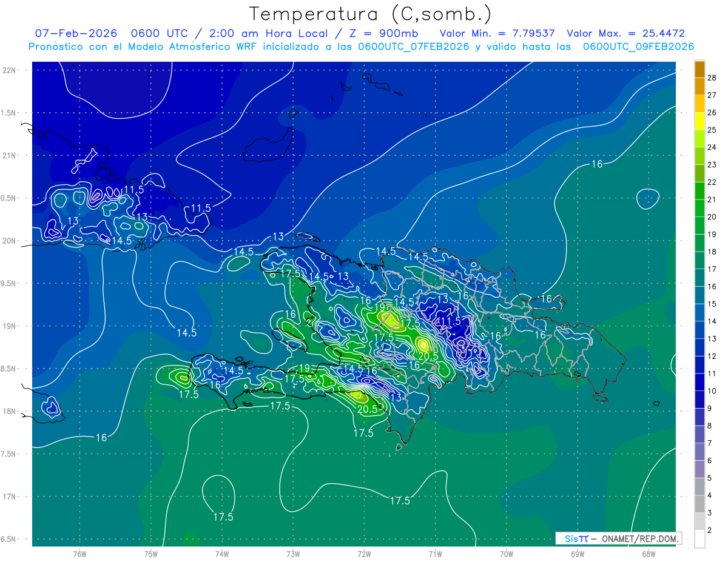The width and height of the screenshot is (728, 562).
Task: Click "0600UTC_07FEB2026" initialization time
Action: click(x=413, y=47)
